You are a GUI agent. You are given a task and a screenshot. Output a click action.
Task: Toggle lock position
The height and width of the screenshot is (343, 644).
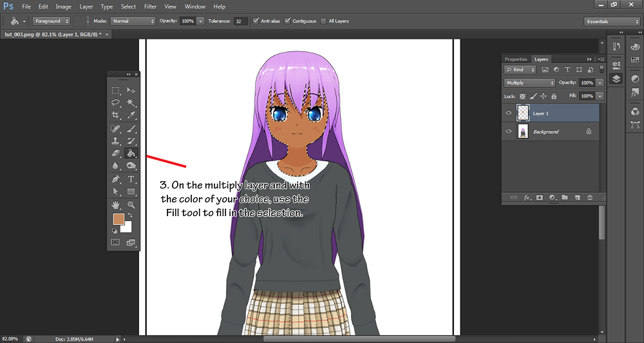click(x=543, y=96)
